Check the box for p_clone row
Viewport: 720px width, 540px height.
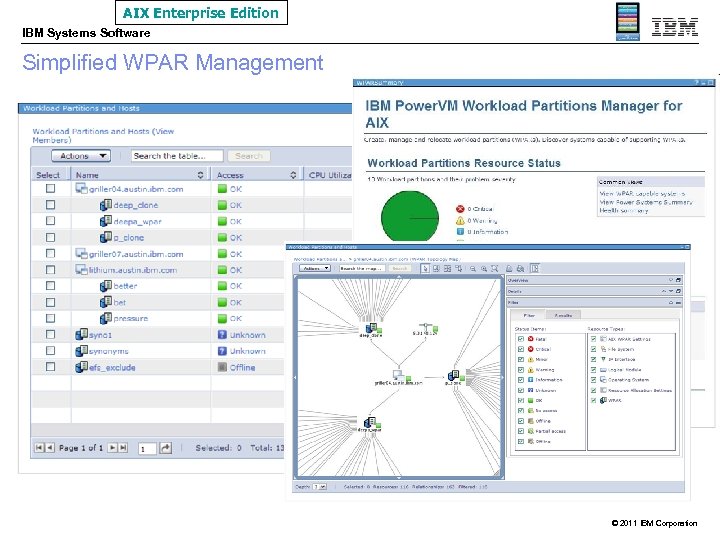[51, 237]
